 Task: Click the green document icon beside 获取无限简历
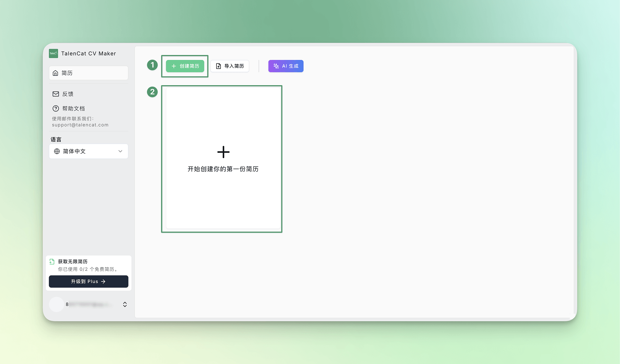click(52, 262)
